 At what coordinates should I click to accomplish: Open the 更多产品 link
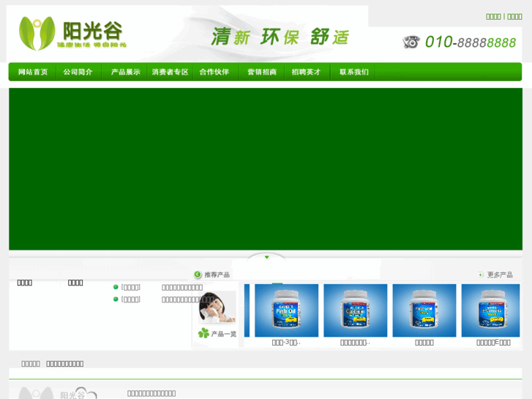(500, 275)
